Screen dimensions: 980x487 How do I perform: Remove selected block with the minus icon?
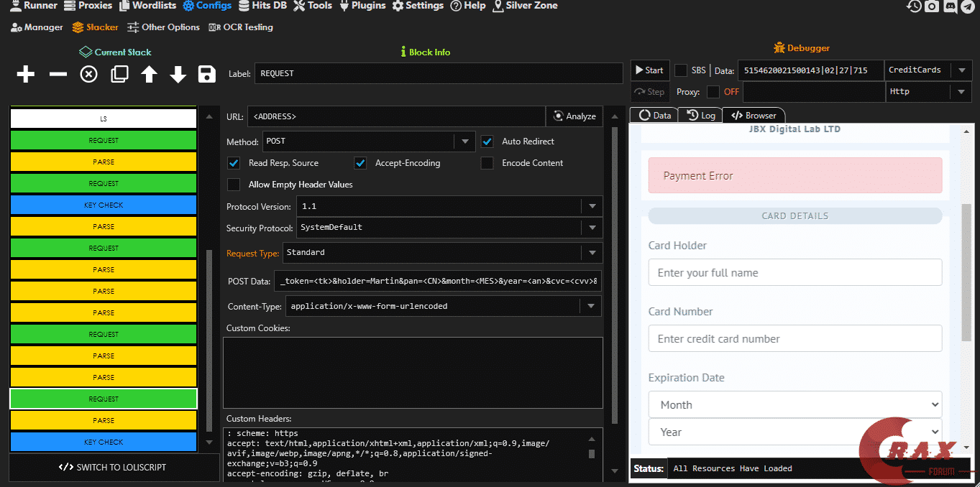pyautogui.click(x=58, y=74)
